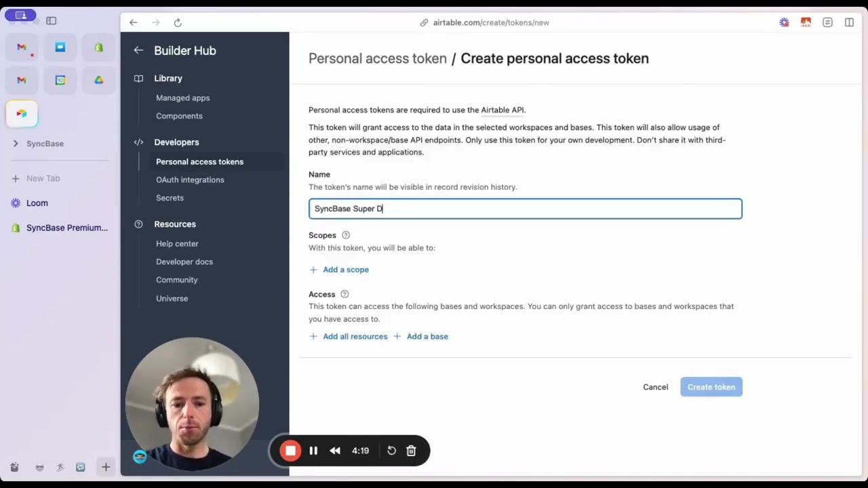Open the pinned Shopify tab icon

[x=99, y=47]
